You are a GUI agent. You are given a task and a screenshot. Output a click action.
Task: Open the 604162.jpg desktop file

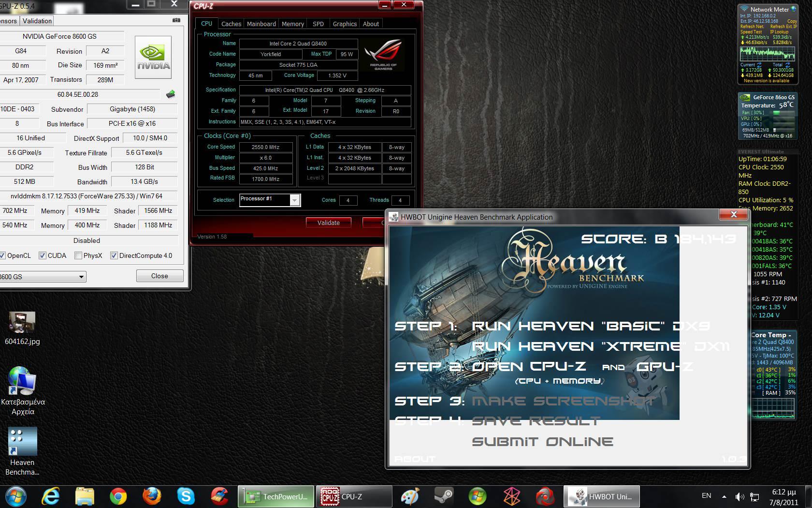coord(22,329)
